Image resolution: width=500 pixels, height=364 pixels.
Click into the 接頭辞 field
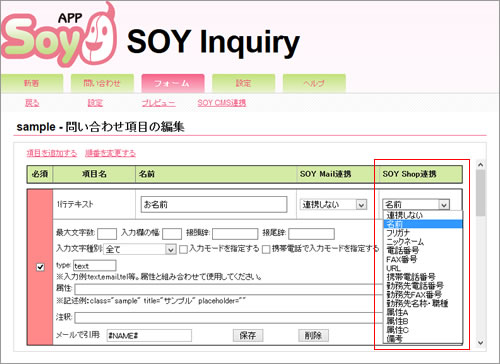click(x=235, y=234)
